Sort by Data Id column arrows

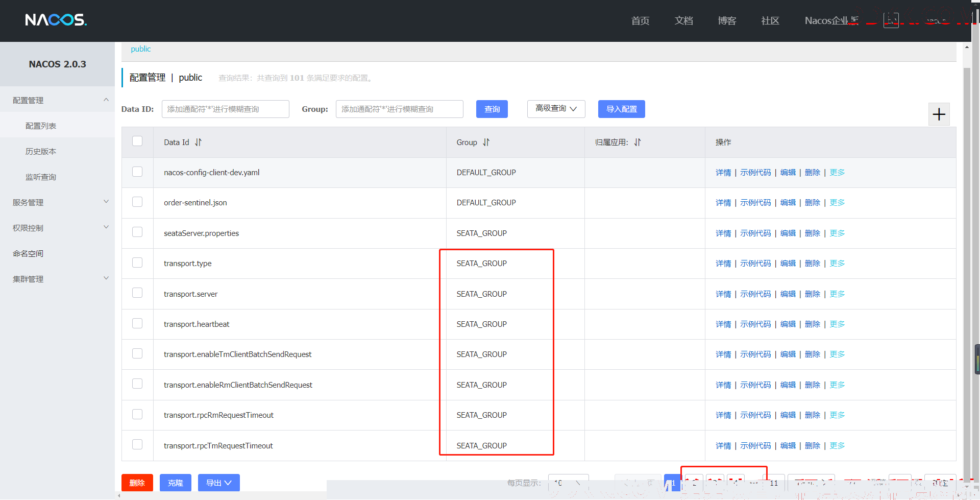[198, 142]
